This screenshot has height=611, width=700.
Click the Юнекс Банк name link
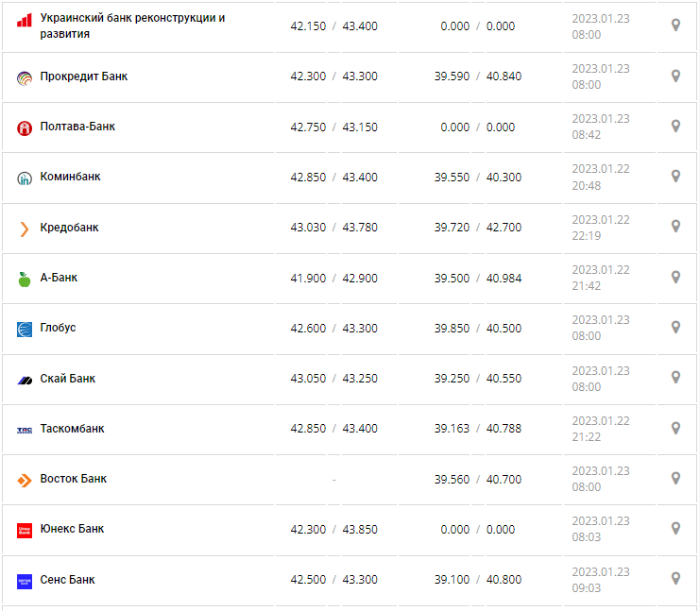coord(72,529)
